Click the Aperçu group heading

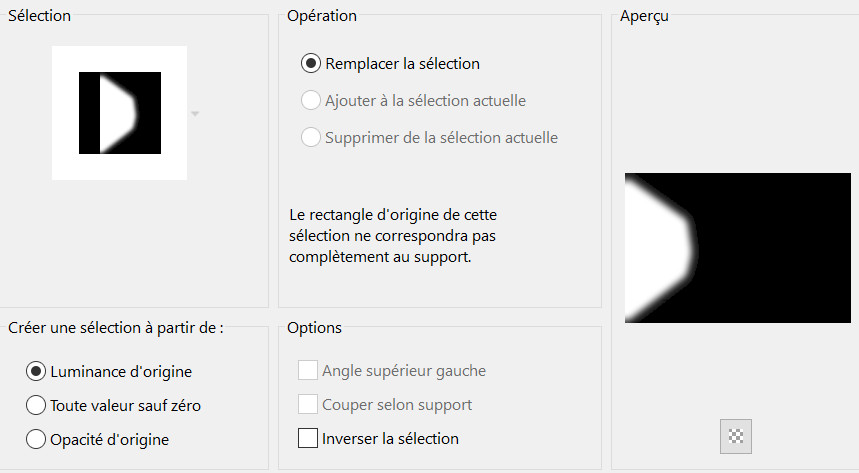644,16
